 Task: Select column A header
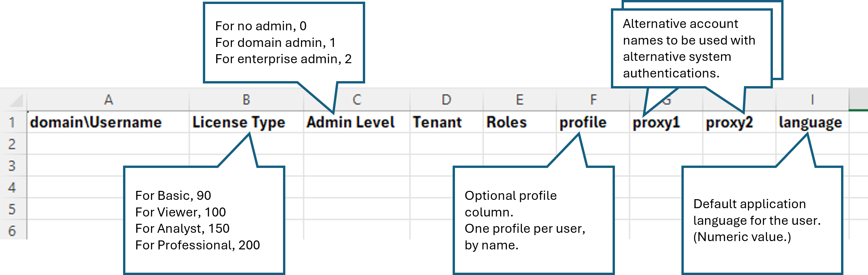pos(108,99)
